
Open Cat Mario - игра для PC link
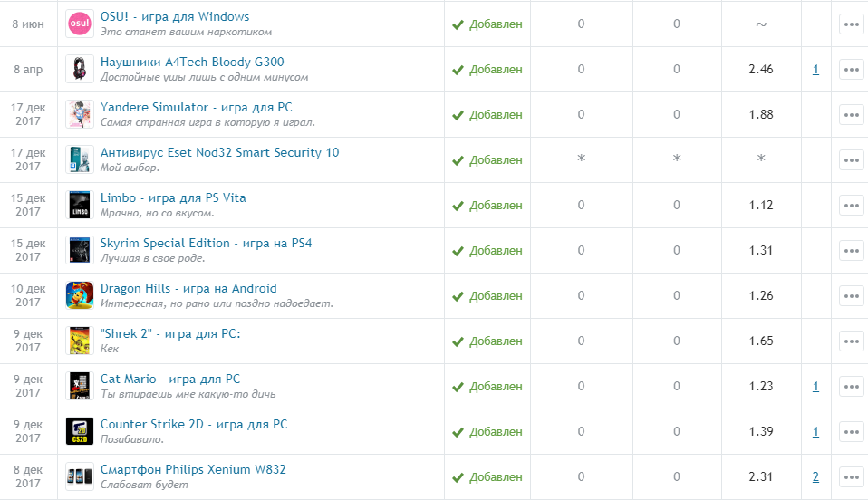170,380
